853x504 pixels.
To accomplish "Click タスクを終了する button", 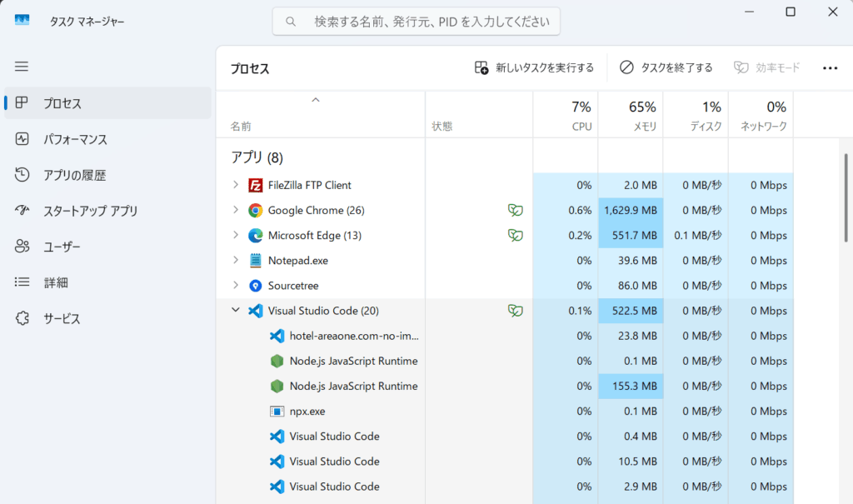I will click(x=666, y=67).
